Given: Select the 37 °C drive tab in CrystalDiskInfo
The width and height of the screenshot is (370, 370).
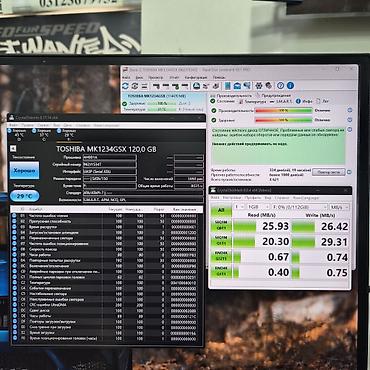Looking at the screenshot, I should click(x=44, y=134).
